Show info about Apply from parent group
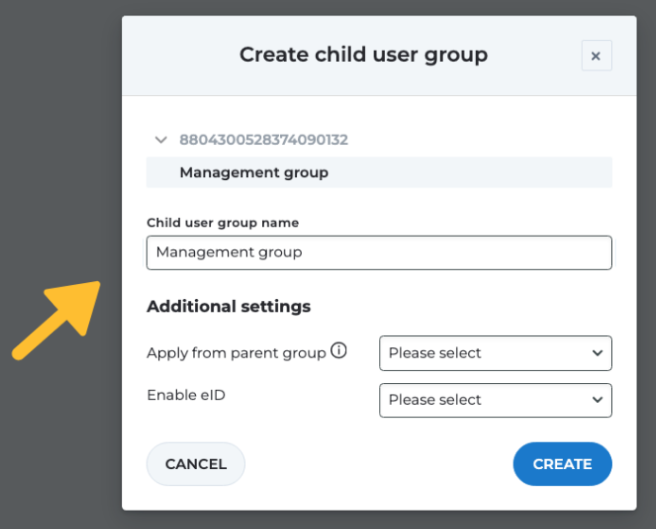This screenshot has width=656, height=529. coord(339,351)
